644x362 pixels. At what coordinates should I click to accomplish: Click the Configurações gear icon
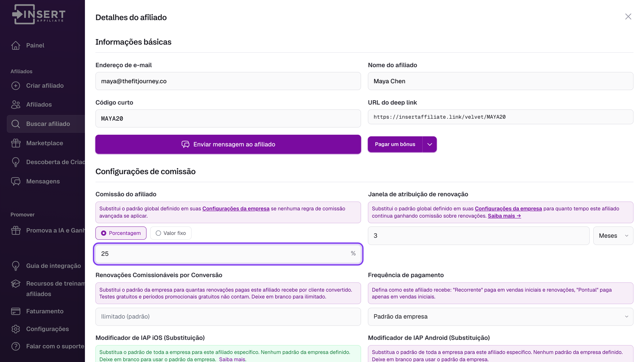click(16, 329)
